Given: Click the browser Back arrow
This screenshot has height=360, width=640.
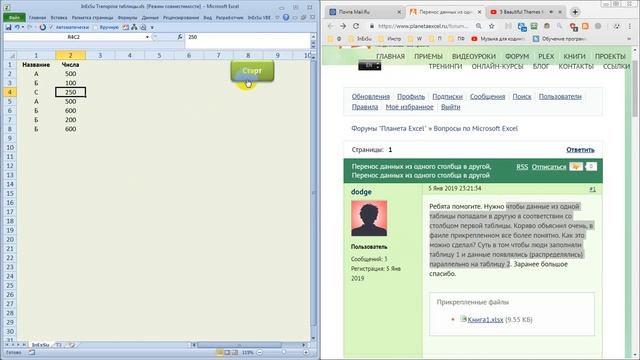Looking at the screenshot, I should tap(330, 26).
